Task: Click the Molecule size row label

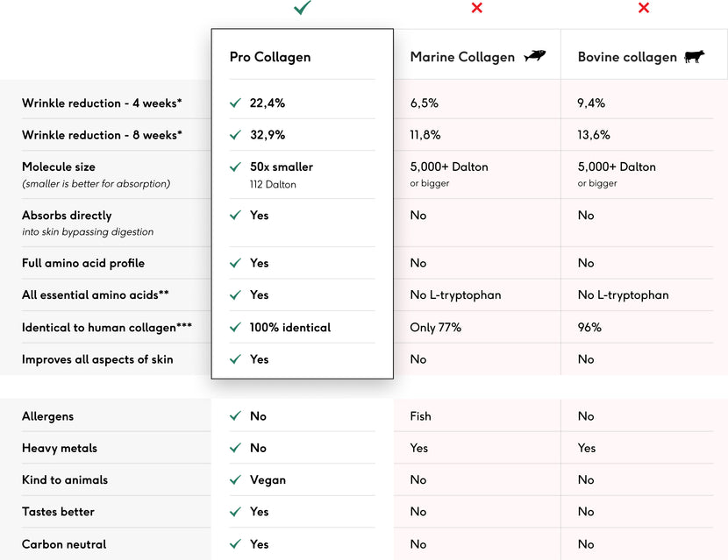Action: [x=59, y=167]
